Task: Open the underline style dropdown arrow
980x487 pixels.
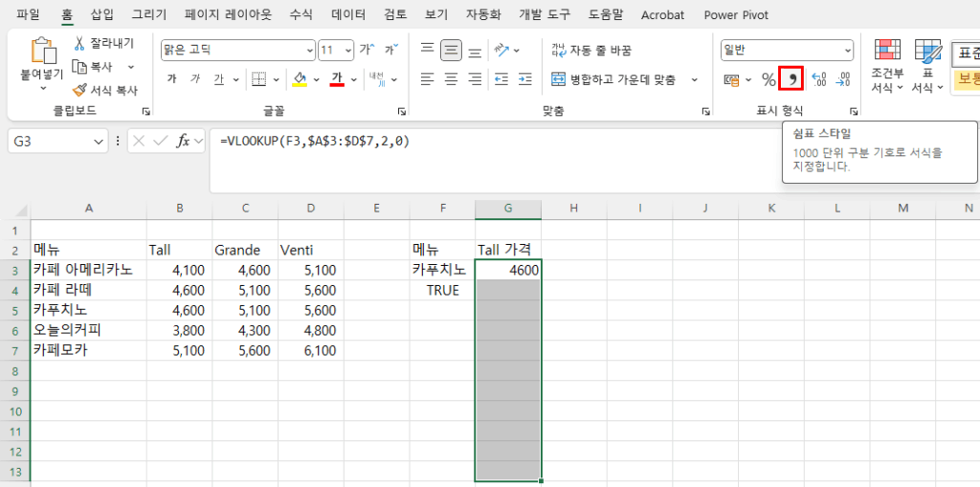Action: point(235,79)
